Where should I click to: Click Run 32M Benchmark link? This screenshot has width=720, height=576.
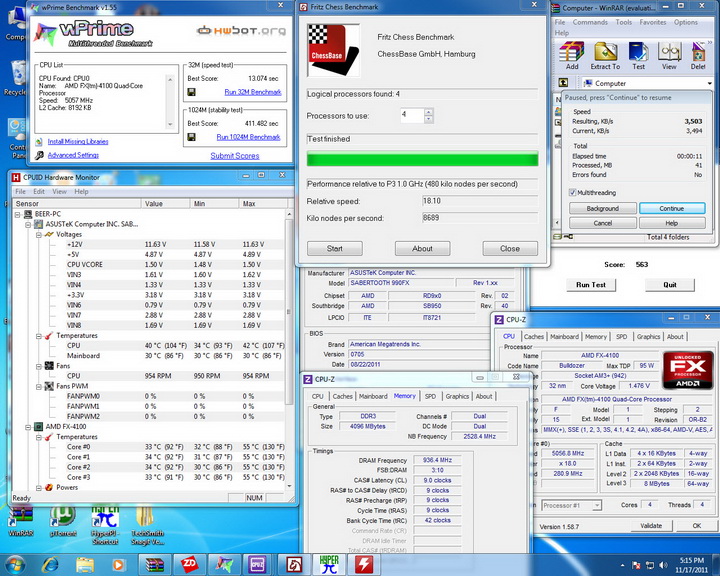click(253, 92)
